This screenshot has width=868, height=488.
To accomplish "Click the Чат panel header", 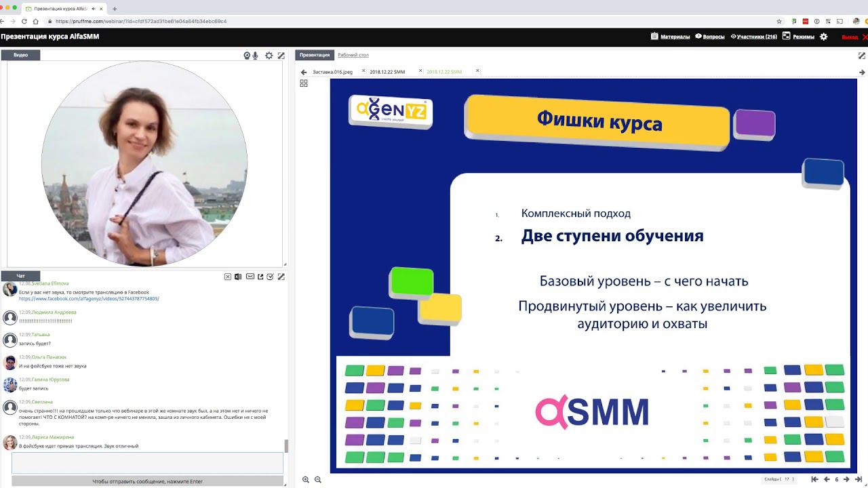I will point(20,276).
